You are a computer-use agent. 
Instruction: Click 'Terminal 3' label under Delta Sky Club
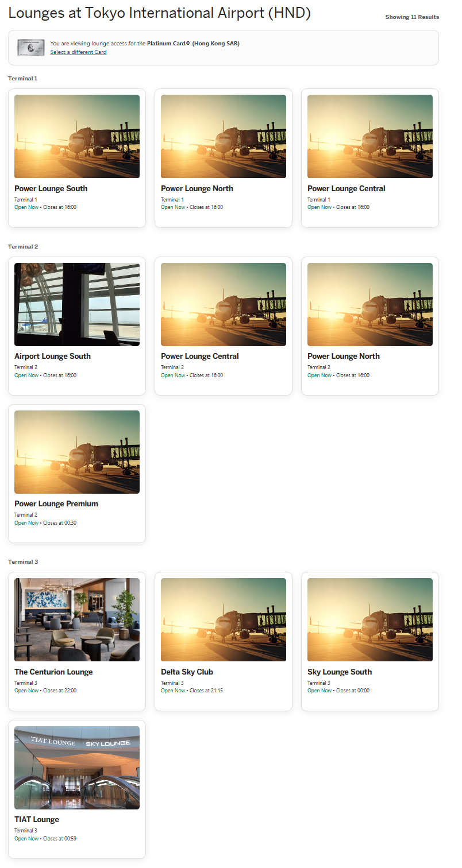point(172,683)
